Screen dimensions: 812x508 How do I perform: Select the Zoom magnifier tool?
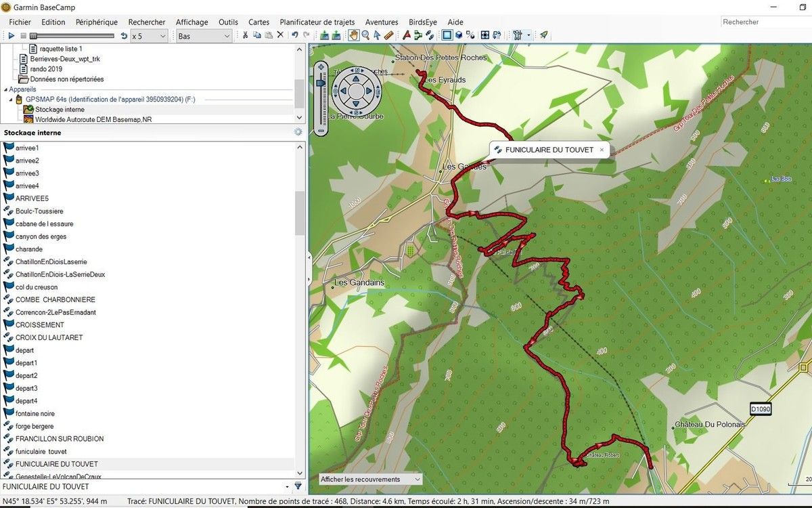[x=365, y=35]
